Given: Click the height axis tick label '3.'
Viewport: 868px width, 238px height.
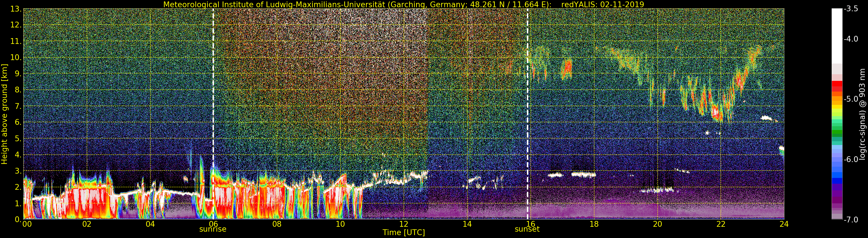Looking at the screenshot, I should coord(18,171).
